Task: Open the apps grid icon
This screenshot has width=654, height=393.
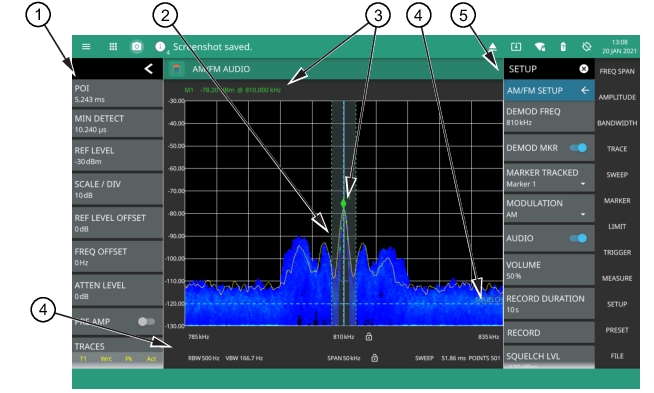Action: pos(113,46)
